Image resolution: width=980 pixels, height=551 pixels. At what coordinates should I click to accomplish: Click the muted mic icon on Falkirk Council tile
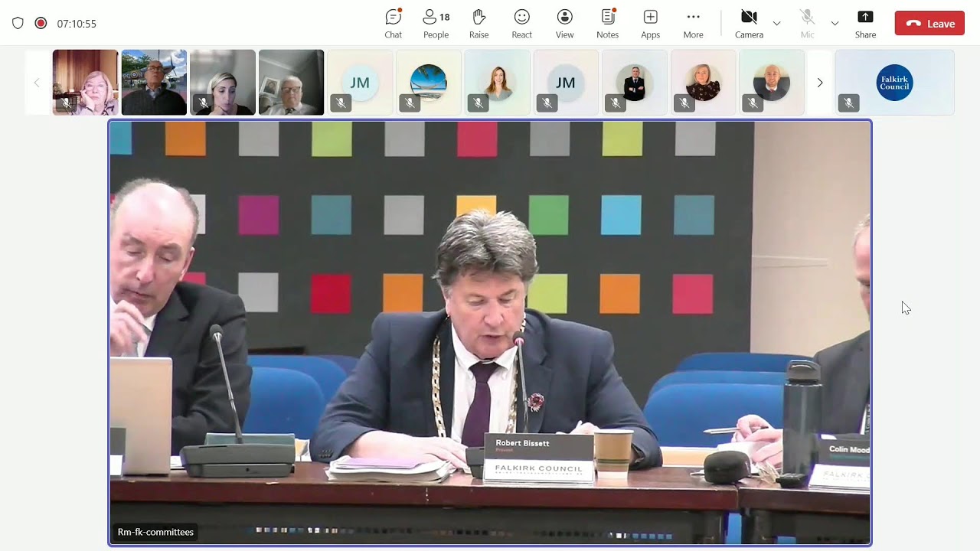pyautogui.click(x=848, y=103)
